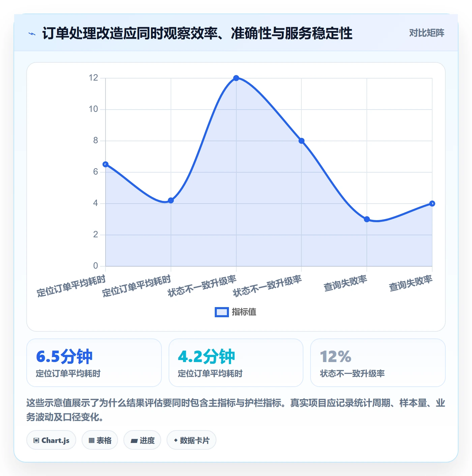Click the chart data point at value 3
This screenshot has width=472, height=476.
pyautogui.click(x=367, y=219)
